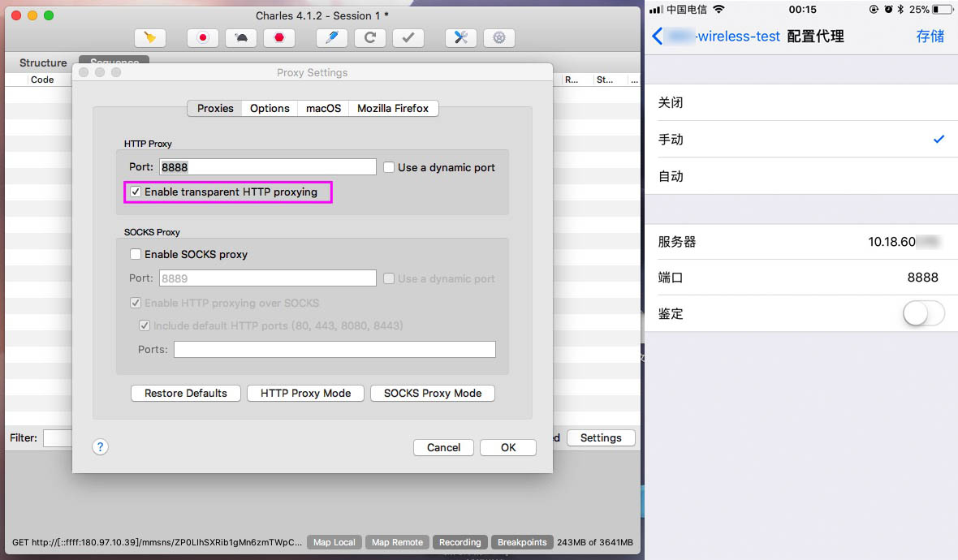The width and height of the screenshot is (958, 560).
Task: Click the broom clear session icon
Action: (x=150, y=38)
